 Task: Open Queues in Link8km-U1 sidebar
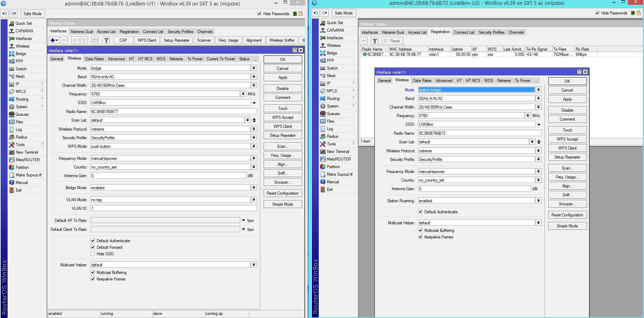pos(22,114)
